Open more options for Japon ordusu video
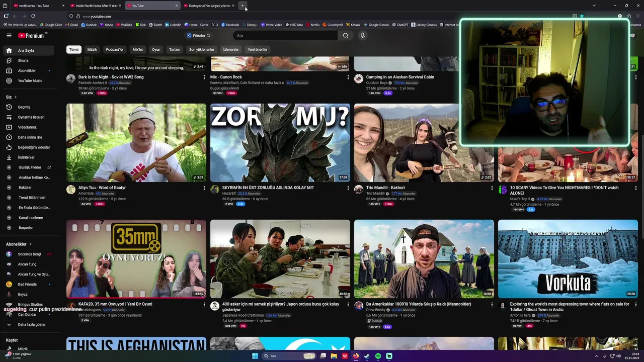Screen dimensions: 644x362 (348, 304)
